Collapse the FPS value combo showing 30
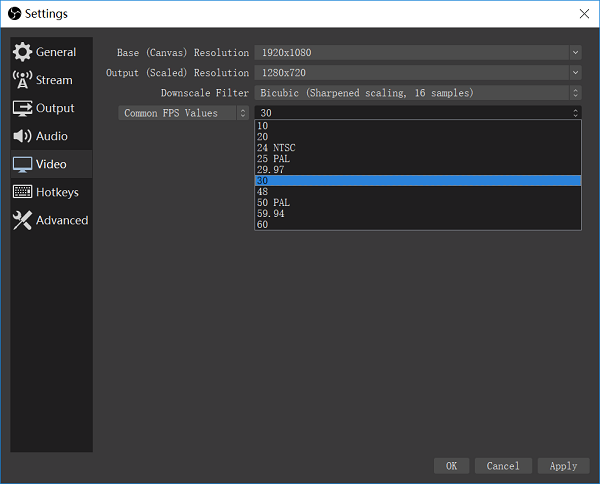This screenshot has height=484, width=600. pos(418,113)
